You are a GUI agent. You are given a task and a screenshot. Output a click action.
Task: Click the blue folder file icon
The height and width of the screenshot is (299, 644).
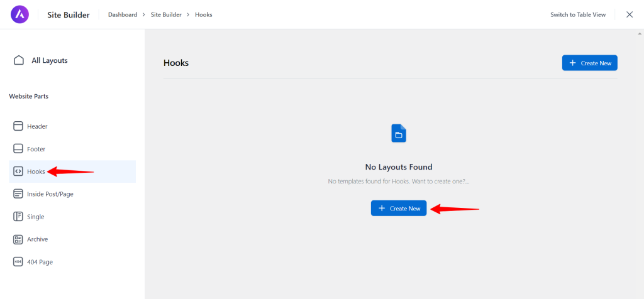pyautogui.click(x=399, y=133)
